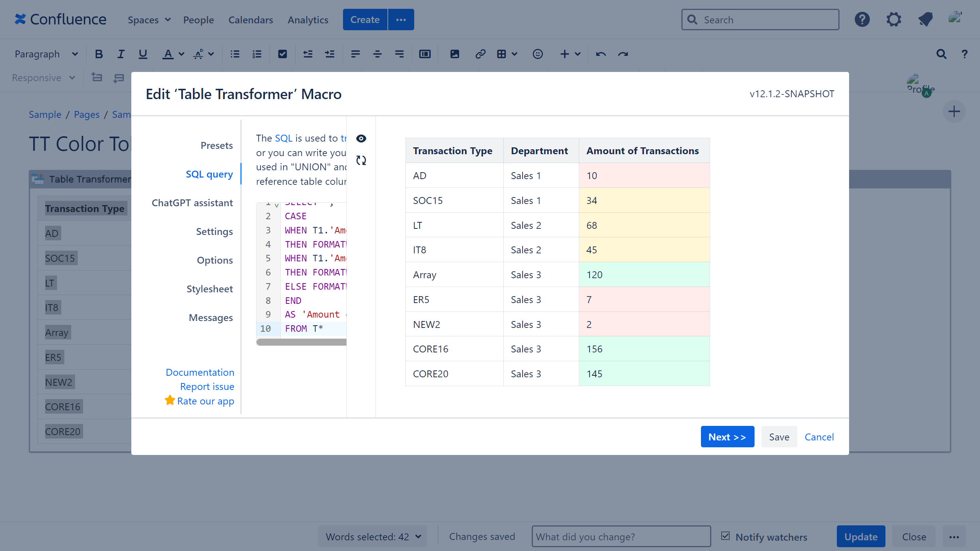
Task: Toggle bold formatting
Action: 99,54
